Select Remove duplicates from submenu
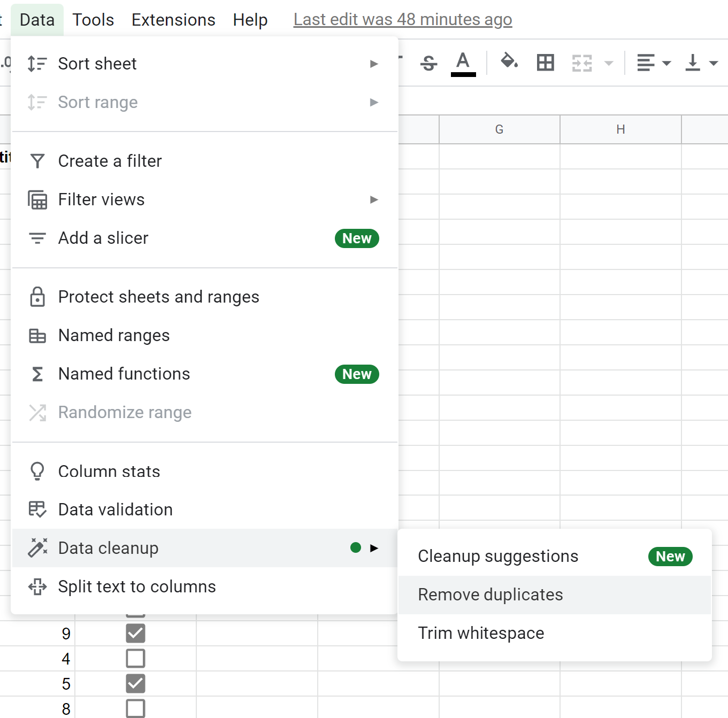This screenshot has width=728, height=718. 490,595
